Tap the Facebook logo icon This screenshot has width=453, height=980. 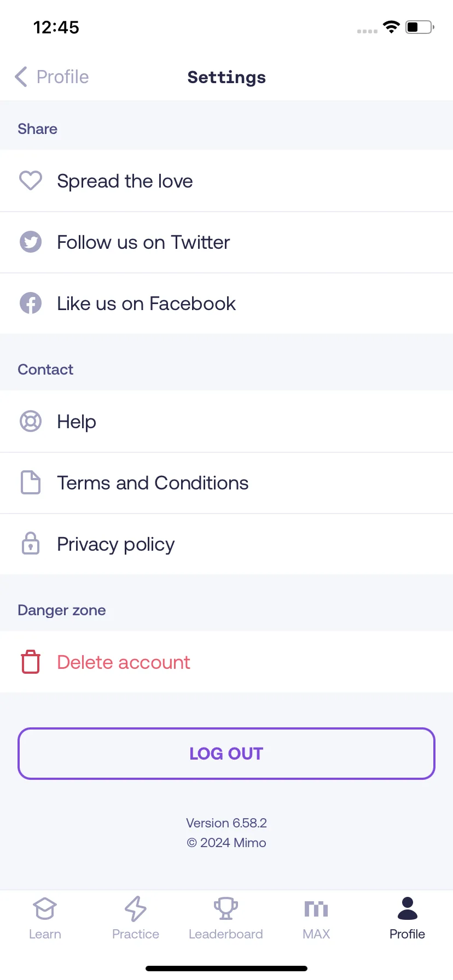(31, 303)
